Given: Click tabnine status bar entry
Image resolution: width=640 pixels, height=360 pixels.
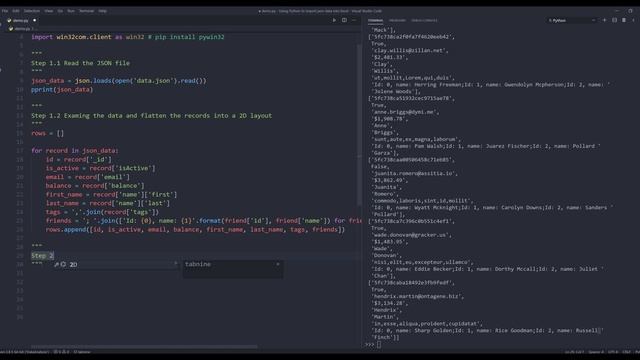Looking at the screenshot, I should click(82, 352).
